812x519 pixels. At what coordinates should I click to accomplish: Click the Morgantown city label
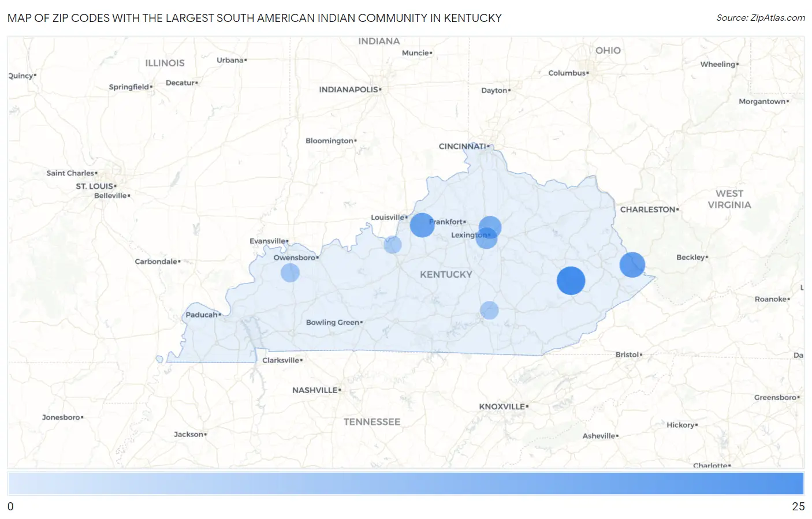coord(762,102)
